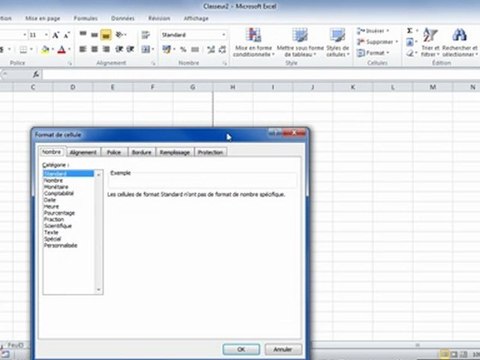Image resolution: width=480 pixels, height=360 pixels.
Task: Click the Supprimer cells button
Action: pos(377,42)
